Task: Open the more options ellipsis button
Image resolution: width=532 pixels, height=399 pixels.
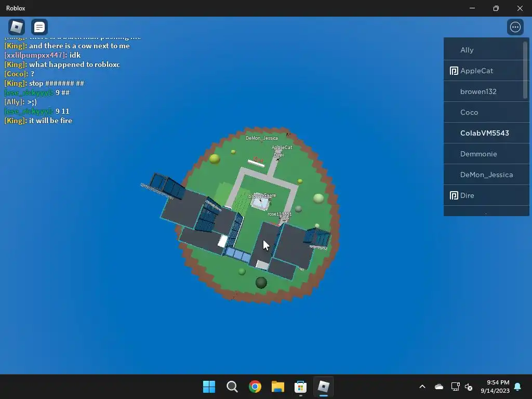Action: [515, 27]
